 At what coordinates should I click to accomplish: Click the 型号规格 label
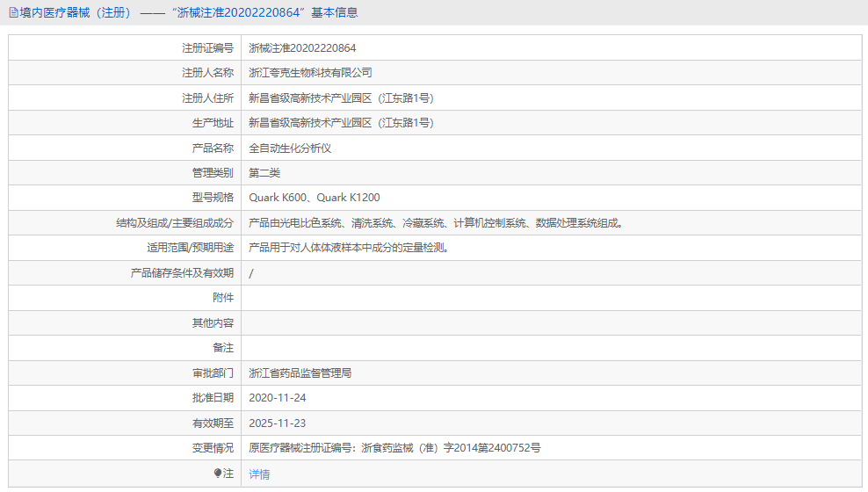[213, 198]
